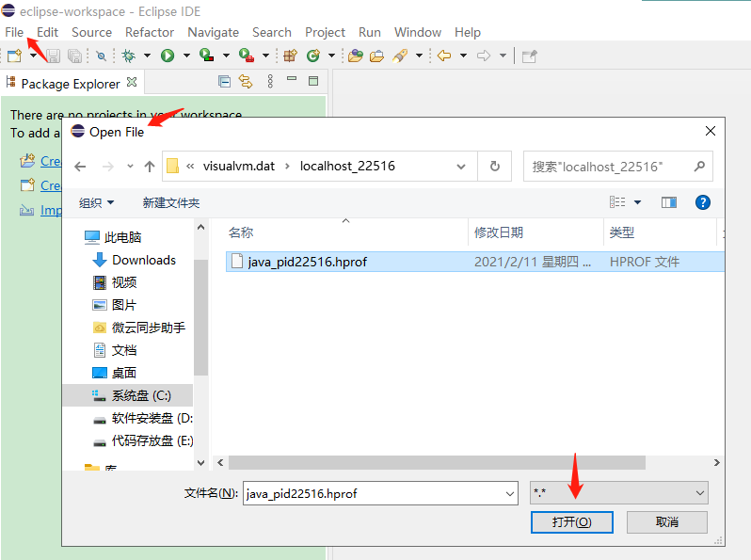Click the horizontal scrollbar in file list
Viewport: 751px width, 560px height.
coord(437,463)
